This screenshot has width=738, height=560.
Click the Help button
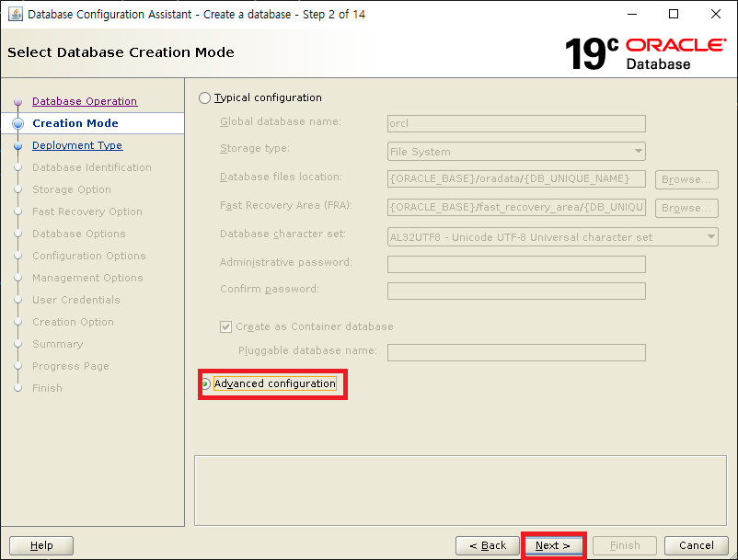(41, 545)
